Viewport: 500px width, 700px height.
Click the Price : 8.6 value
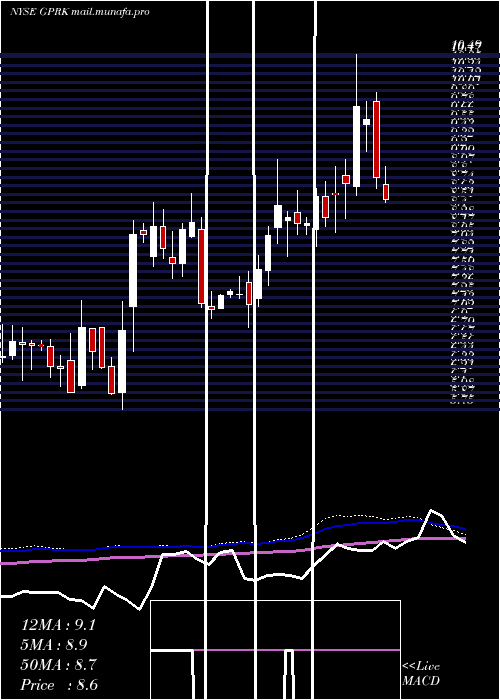(59, 685)
